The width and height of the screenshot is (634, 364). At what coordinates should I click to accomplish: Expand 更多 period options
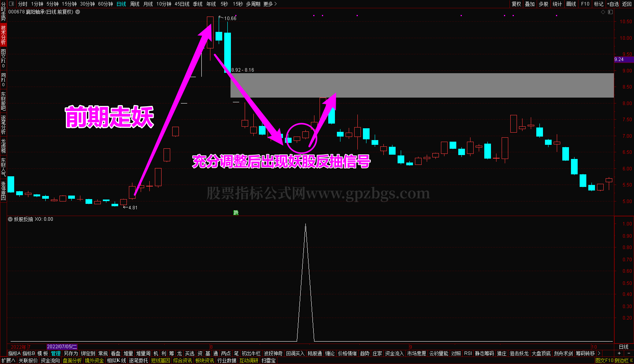point(270,4)
